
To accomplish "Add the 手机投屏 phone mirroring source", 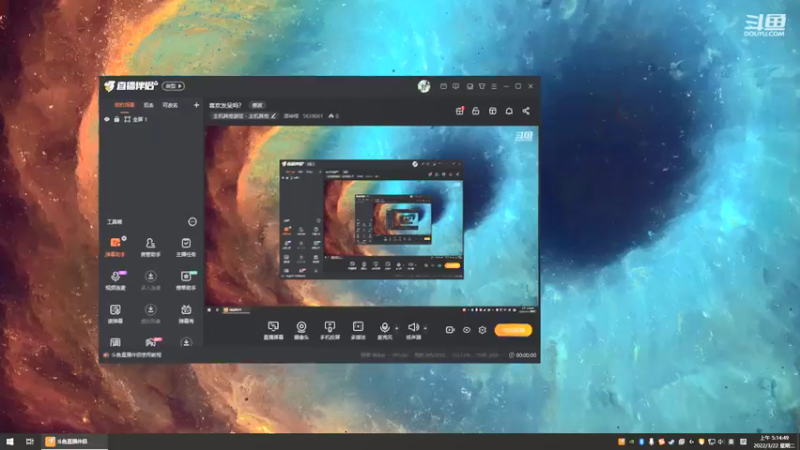I will coord(330,330).
